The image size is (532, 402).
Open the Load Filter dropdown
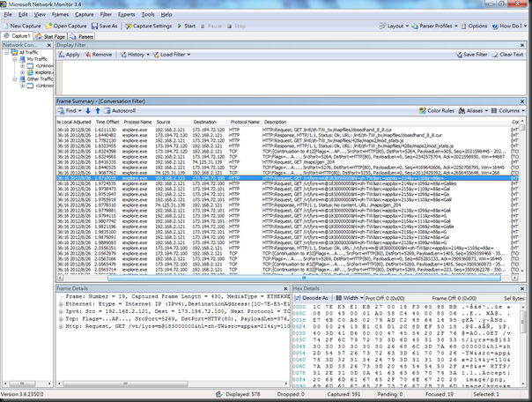(172, 55)
